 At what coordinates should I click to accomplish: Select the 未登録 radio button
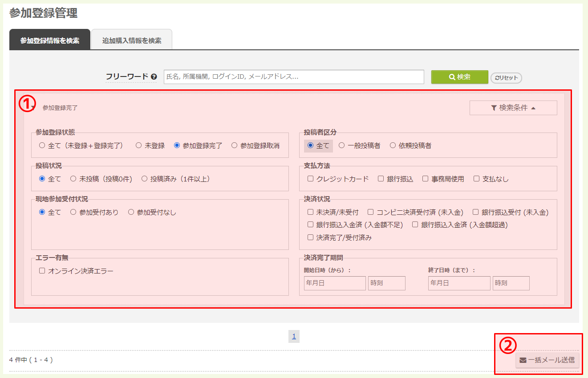point(138,145)
